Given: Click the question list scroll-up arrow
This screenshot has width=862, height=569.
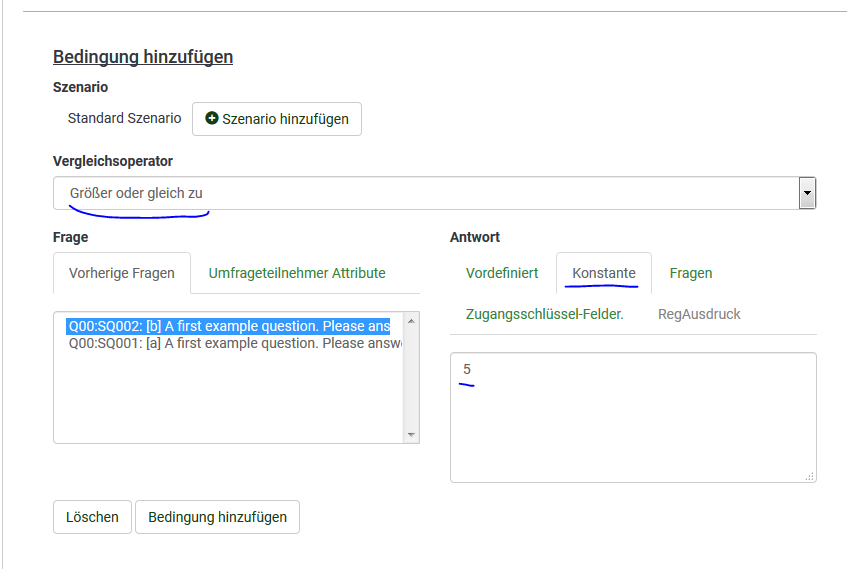Looking at the screenshot, I should (x=411, y=321).
